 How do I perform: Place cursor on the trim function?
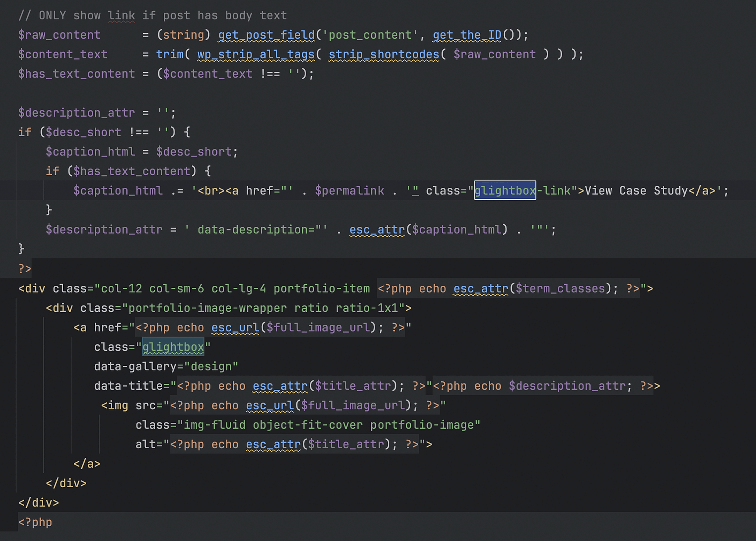tap(170, 54)
